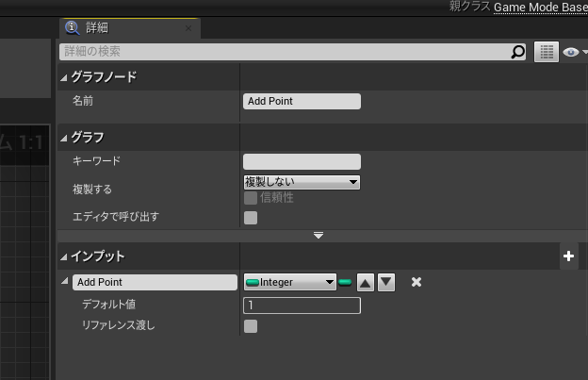The height and width of the screenshot is (380, 588).
Task: Toggle the 信頼性 checkbox
Action: (251, 198)
